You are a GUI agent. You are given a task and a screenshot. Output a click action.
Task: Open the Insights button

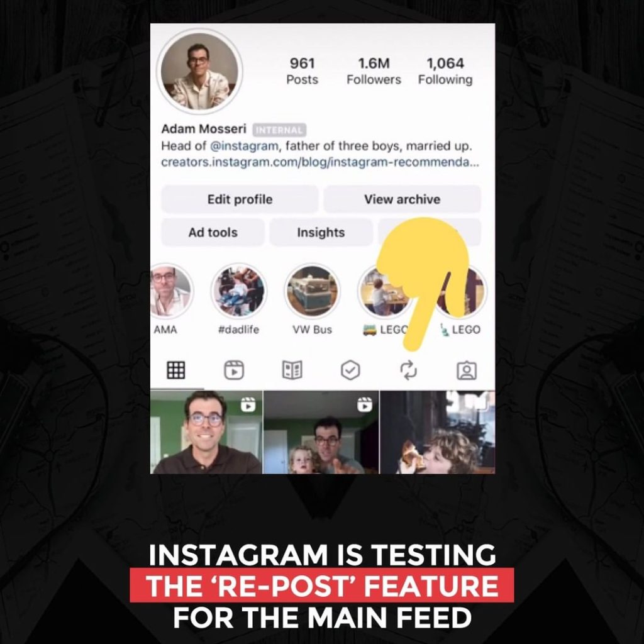321,233
